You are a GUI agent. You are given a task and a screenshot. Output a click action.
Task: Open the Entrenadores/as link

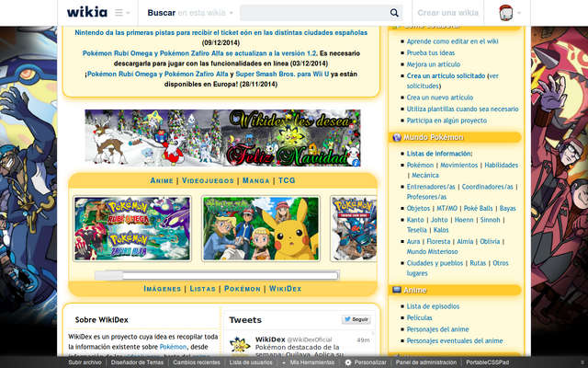(x=431, y=187)
